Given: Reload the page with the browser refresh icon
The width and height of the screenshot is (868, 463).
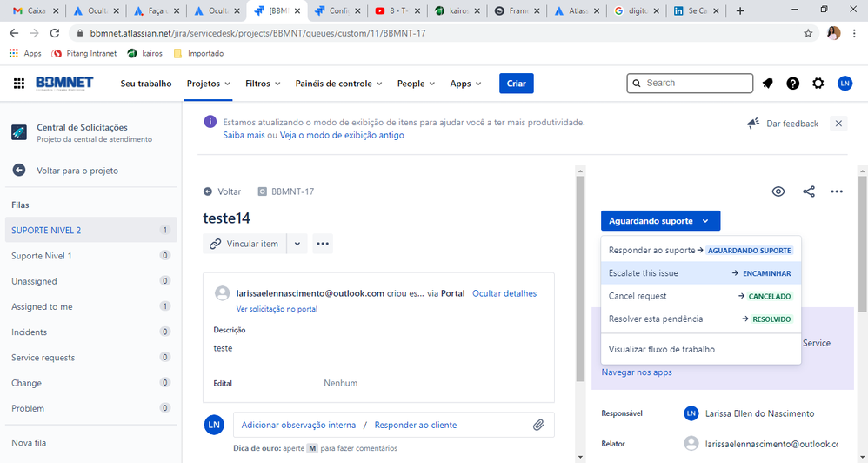Looking at the screenshot, I should [54, 33].
